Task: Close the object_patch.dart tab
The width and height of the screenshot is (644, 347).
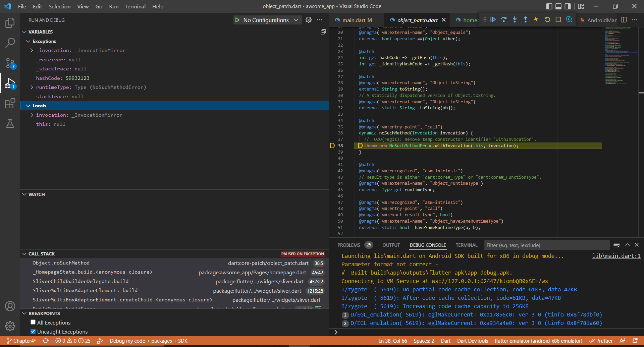Action: pos(444,20)
